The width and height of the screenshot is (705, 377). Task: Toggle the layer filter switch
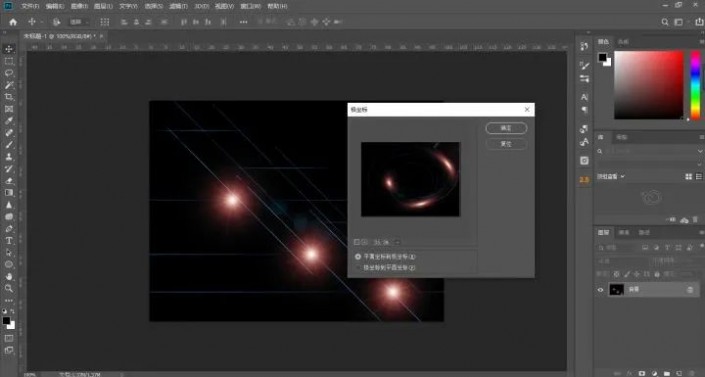[701, 247]
